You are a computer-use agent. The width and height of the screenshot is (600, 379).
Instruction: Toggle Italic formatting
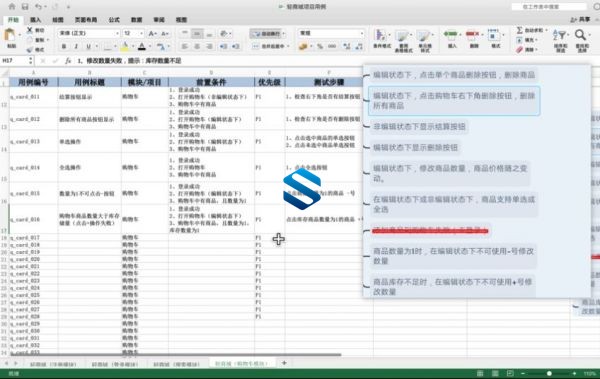[x=76, y=46]
